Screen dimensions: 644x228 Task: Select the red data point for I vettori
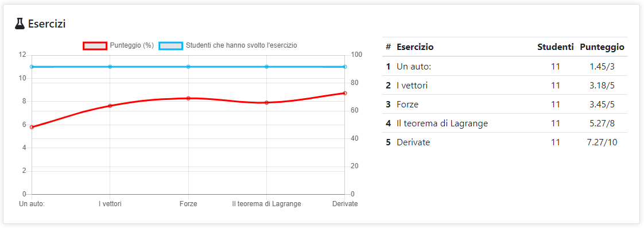pyautogui.click(x=110, y=106)
